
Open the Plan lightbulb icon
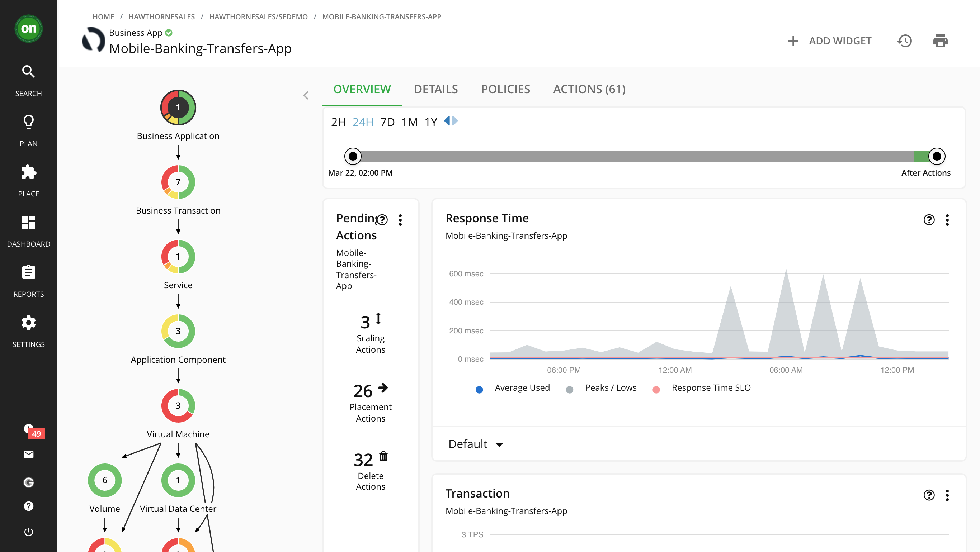pyautogui.click(x=29, y=122)
